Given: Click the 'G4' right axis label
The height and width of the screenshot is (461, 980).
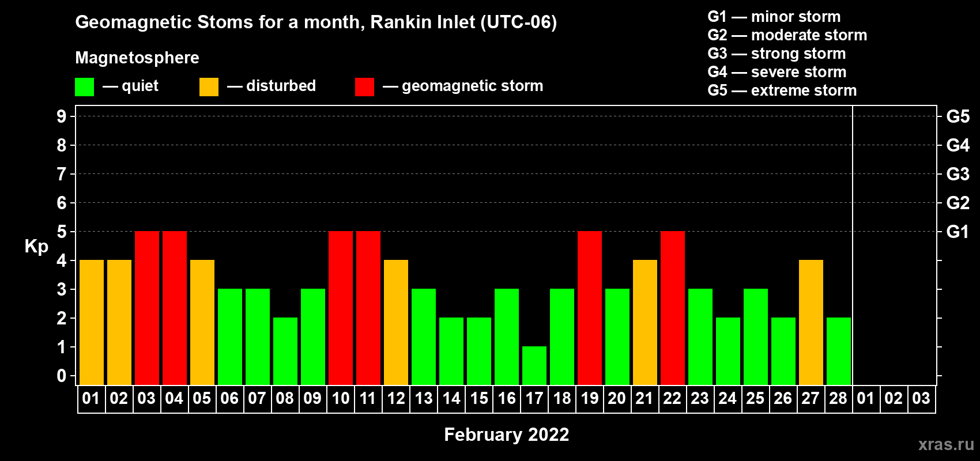Looking at the screenshot, I should coord(958,145).
